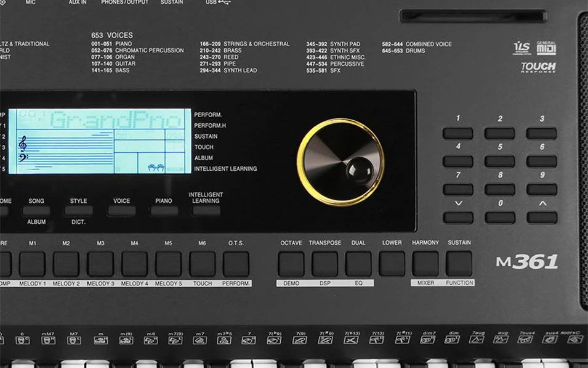
Task: Select the INTELLIGENT LEARNING button
Action: coord(206,211)
